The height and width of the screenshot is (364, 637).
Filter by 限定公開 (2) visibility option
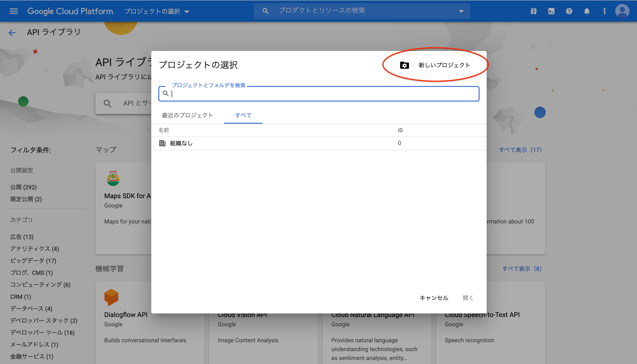pos(26,199)
